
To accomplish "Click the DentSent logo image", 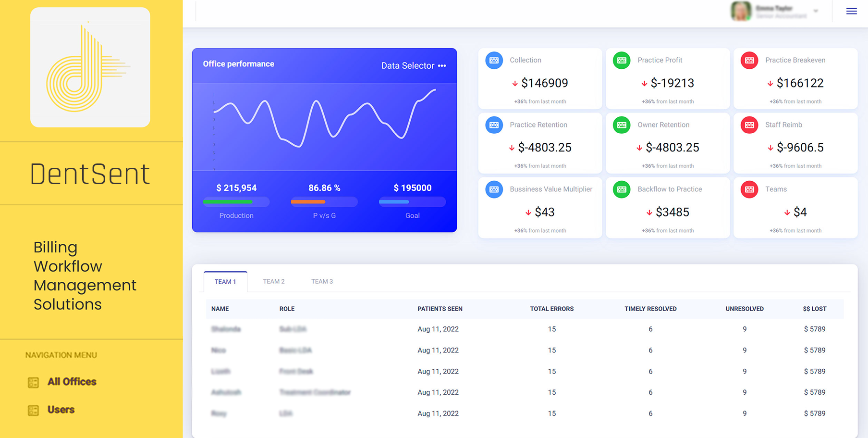I will pos(90,67).
